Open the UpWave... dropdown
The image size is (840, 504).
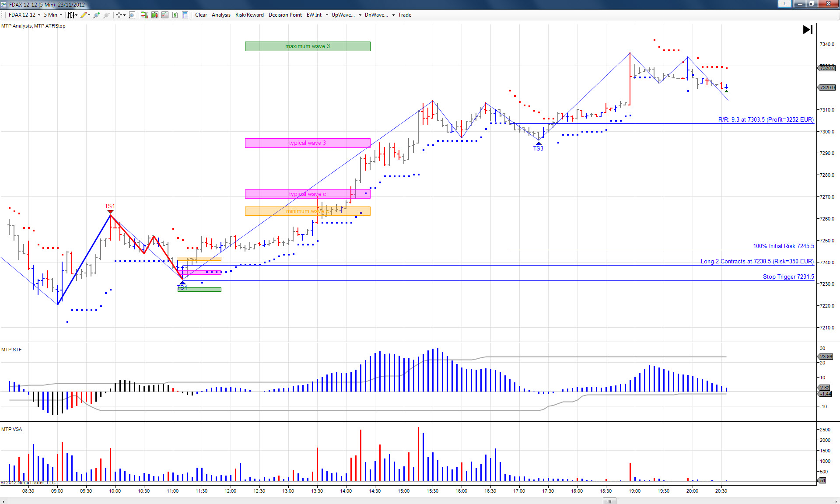coord(346,15)
